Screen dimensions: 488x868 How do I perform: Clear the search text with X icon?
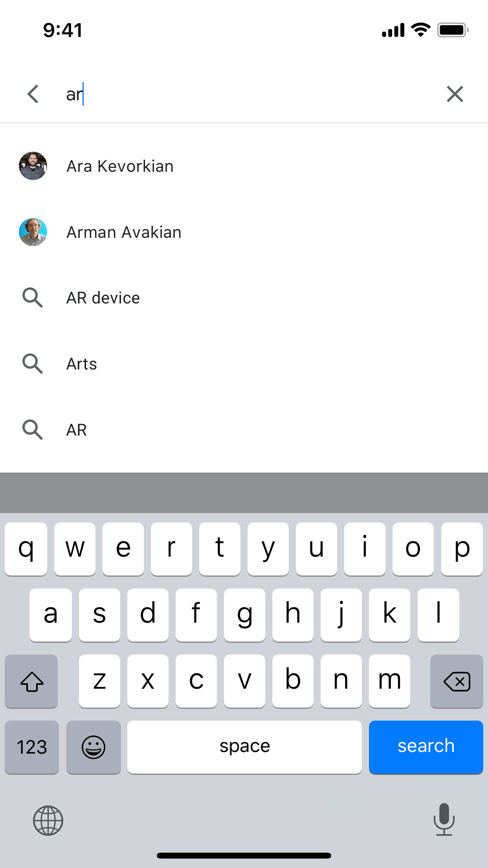pos(455,94)
